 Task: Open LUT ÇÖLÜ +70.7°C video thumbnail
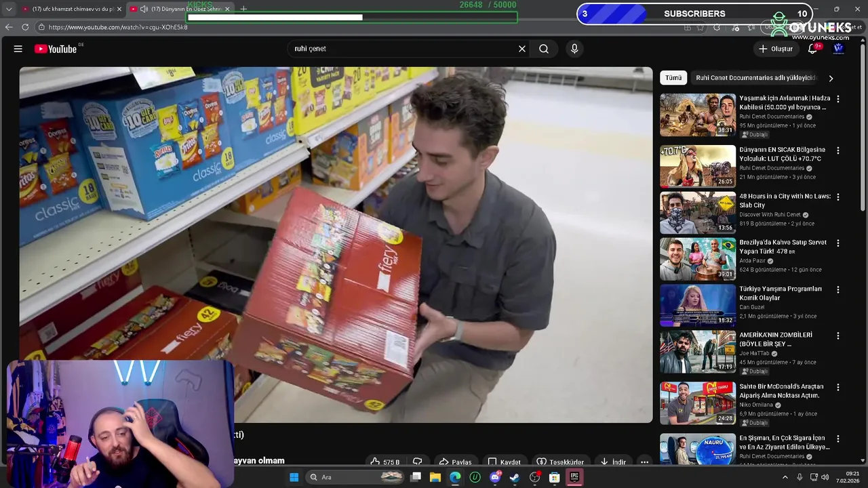click(x=698, y=166)
